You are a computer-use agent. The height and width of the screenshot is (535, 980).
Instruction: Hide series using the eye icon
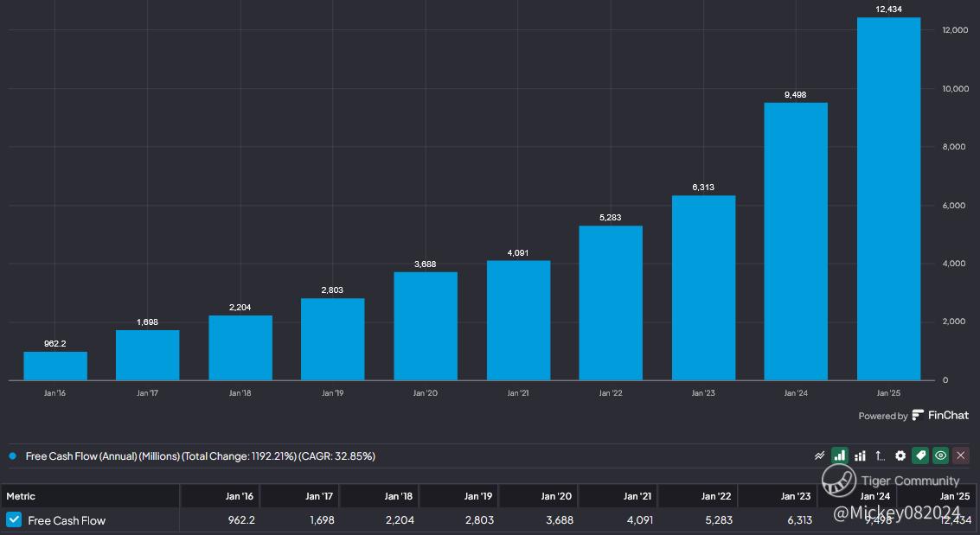[940, 455]
